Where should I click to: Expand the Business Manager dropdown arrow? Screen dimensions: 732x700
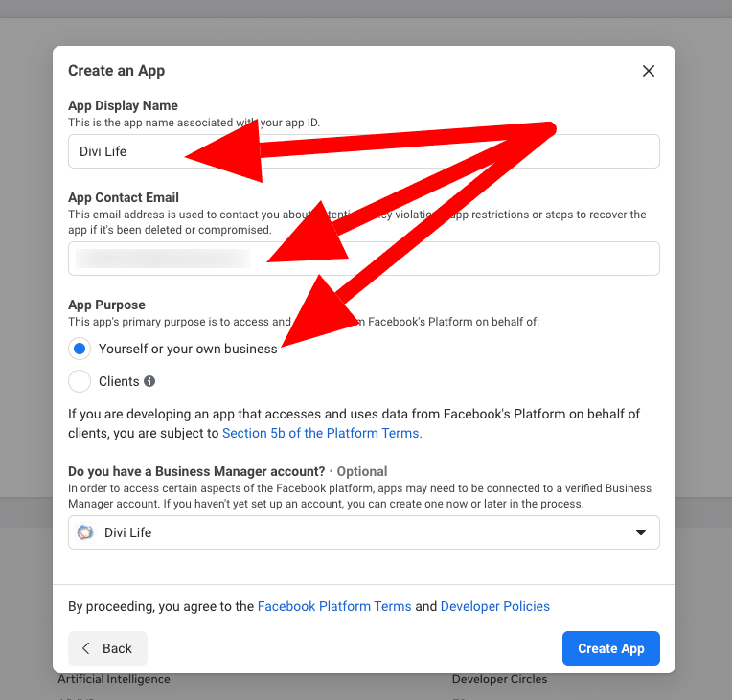point(641,532)
